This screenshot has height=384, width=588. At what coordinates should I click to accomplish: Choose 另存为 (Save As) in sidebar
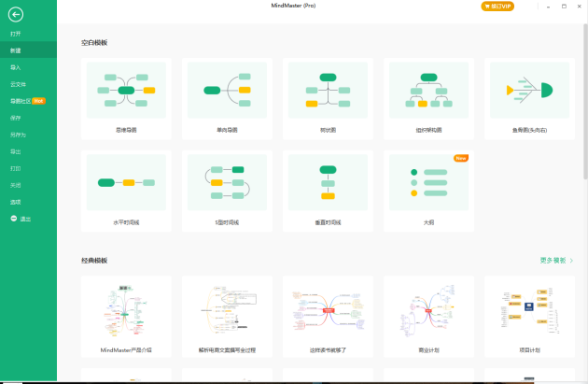click(x=28, y=135)
